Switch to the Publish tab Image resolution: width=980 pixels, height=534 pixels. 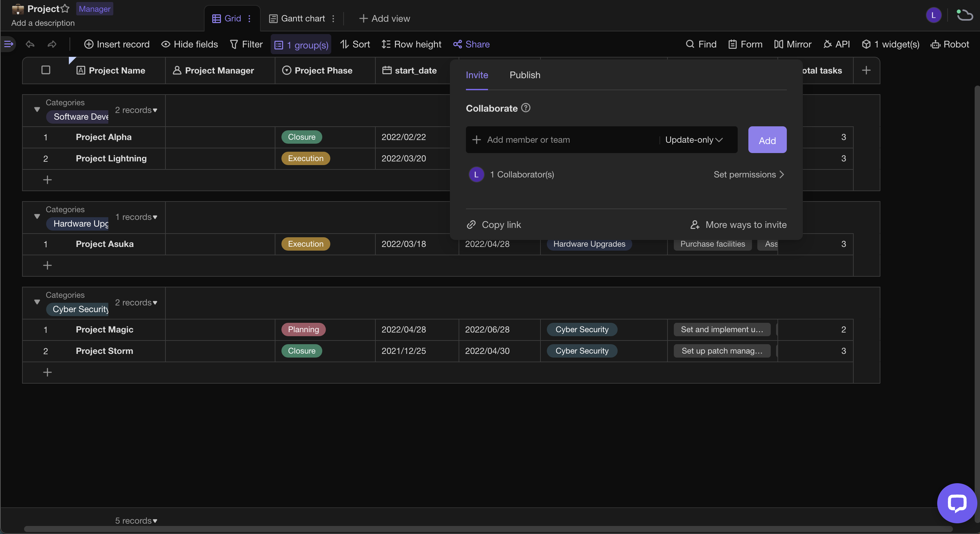pos(525,75)
